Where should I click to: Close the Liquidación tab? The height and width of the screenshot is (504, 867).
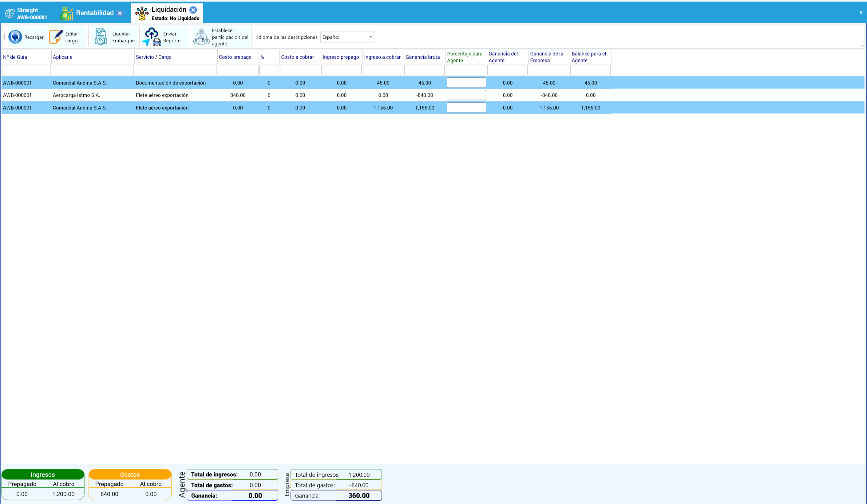(x=193, y=10)
